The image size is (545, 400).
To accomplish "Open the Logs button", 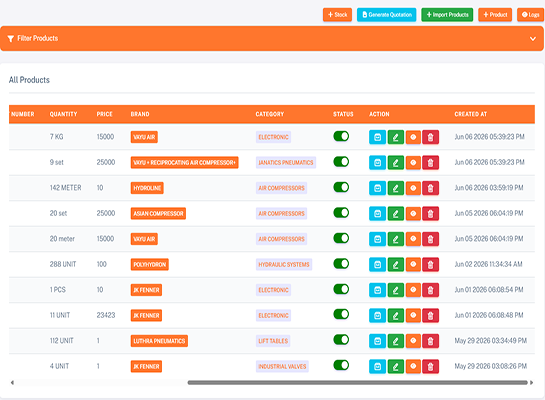I will (x=530, y=15).
